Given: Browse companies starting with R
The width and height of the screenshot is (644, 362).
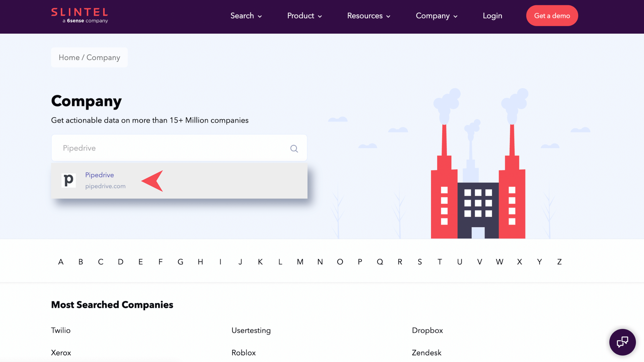Looking at the screenshot, I should [x=400, y=262].
